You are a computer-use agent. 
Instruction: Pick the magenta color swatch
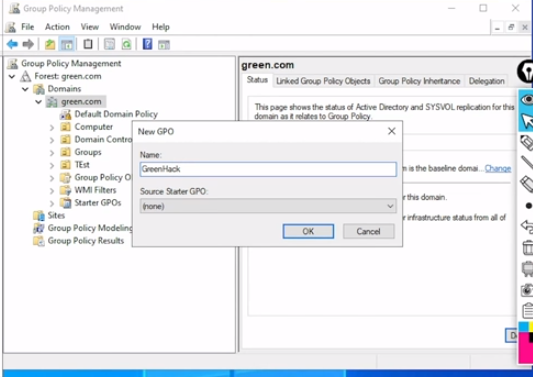pos(525,348)
